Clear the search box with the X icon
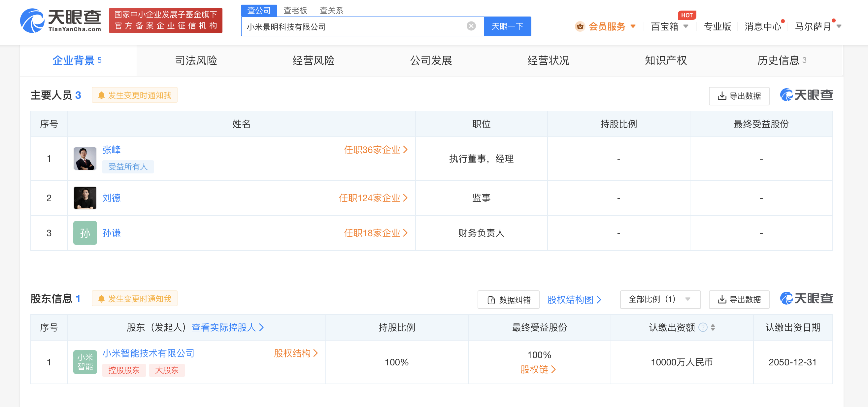This screenshot has height=407, width=868. [471, 26]
